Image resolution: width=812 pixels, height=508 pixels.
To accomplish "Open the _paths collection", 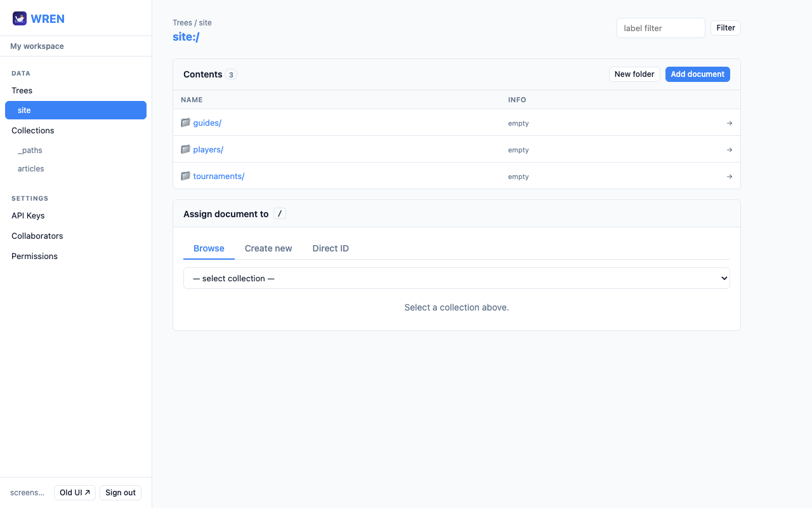I will click(x=30, y=150).
